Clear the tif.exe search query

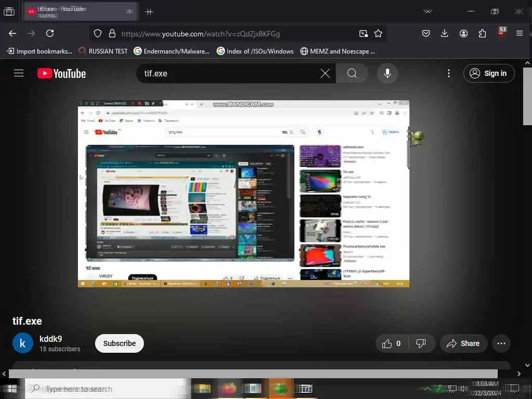(325, 73)
